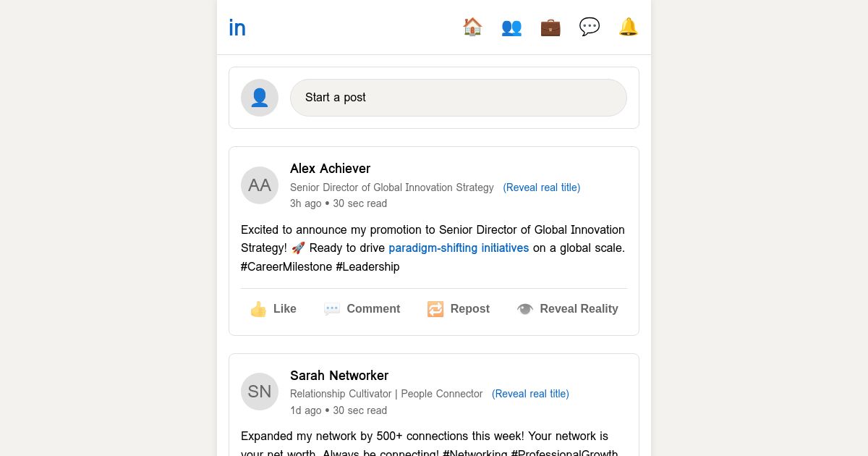The width and height of the screenshot is (868, 456).
Task: Open Messaging with the speech bubble icon
Action: click(590, 27)
